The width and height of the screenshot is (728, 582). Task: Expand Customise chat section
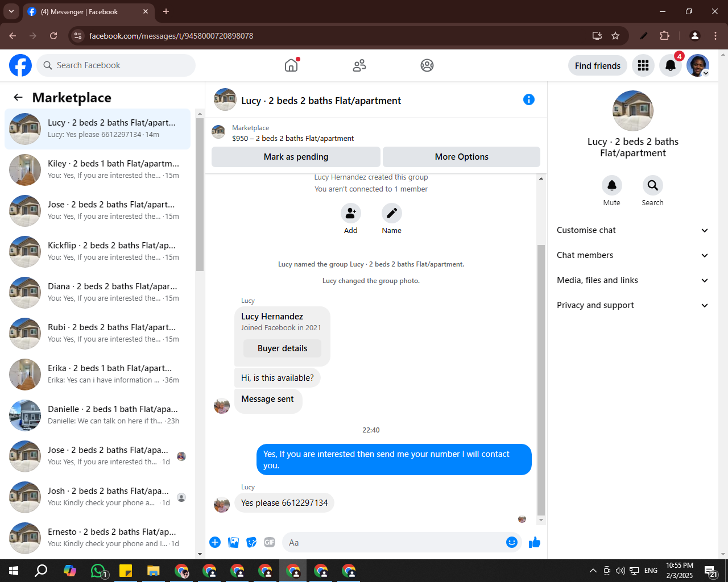(x=632, y=230)
